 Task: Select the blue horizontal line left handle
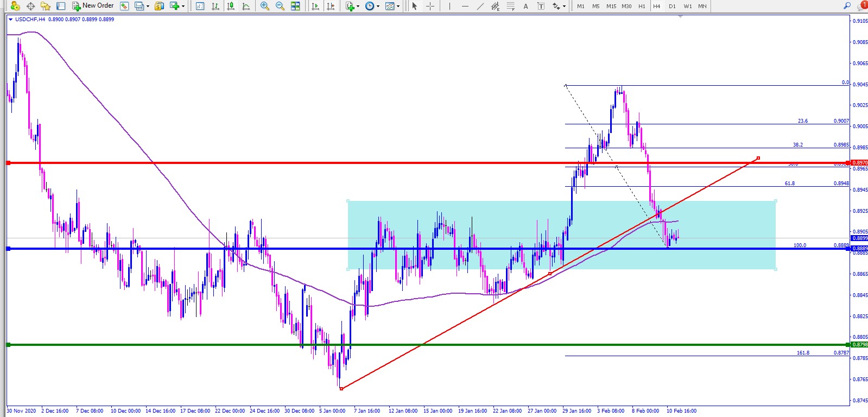pos(8,249)
